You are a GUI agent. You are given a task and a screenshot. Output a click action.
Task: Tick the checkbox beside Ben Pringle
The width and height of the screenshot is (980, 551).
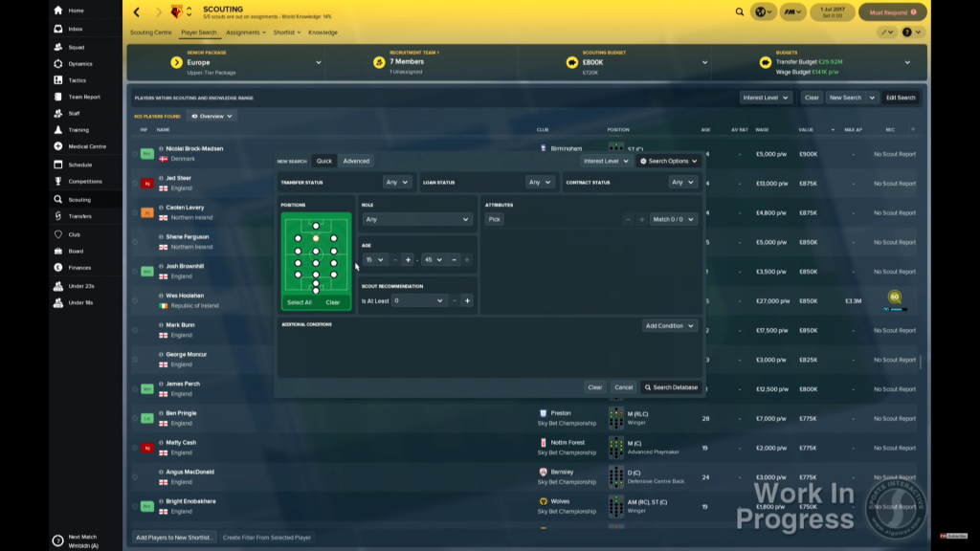tap(135, 419)
